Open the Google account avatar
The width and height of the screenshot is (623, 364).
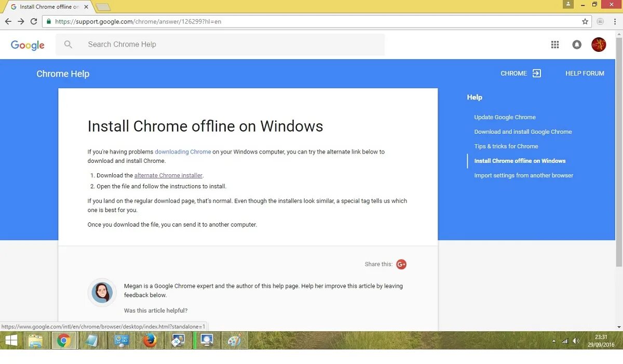(599, 45)
